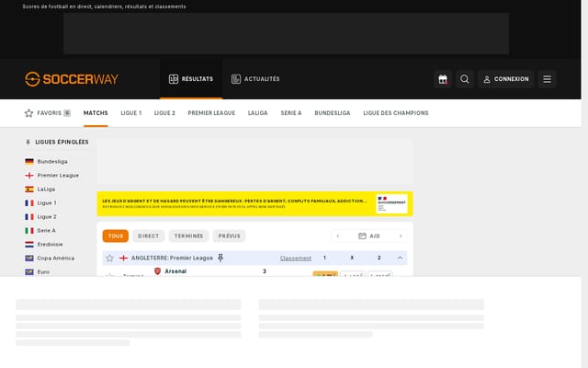Open Favoris with star icon
Screen dimensions: 588x368
point(47,113)
